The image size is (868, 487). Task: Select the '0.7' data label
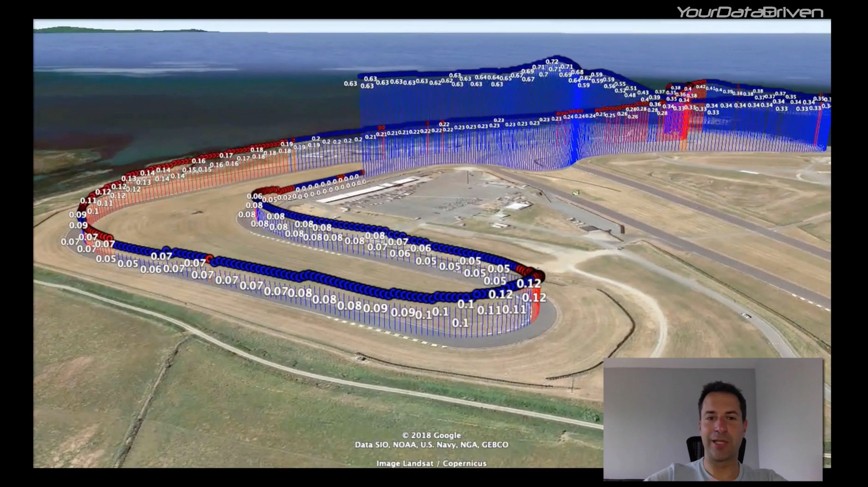pyautogui.click(x=543, y=75)
